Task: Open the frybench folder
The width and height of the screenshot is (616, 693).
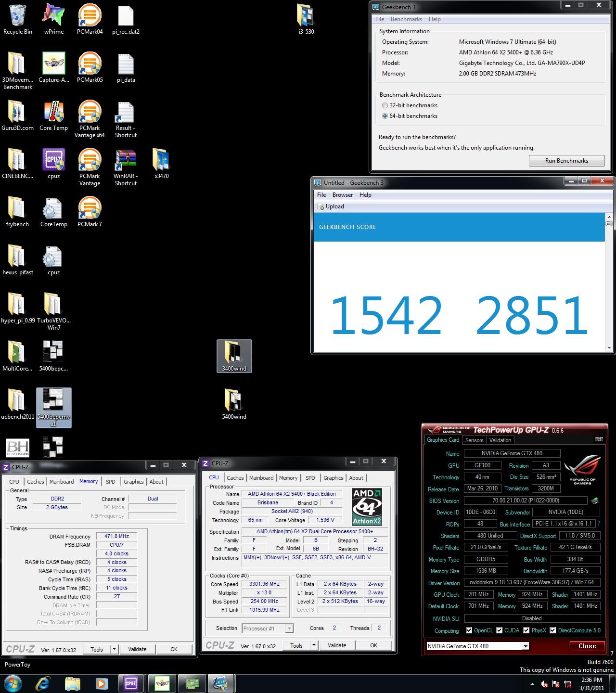Action: [x=18, y=212]
